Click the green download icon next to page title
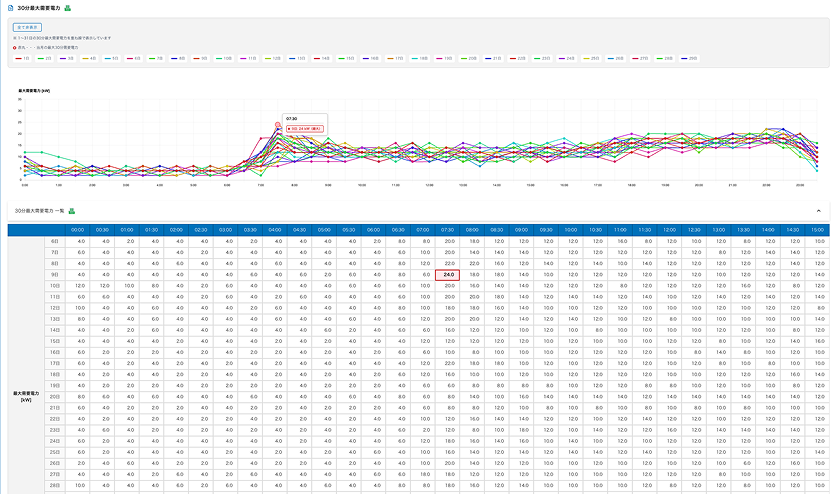This screenshot has width=836, height=494. point(67,8)
